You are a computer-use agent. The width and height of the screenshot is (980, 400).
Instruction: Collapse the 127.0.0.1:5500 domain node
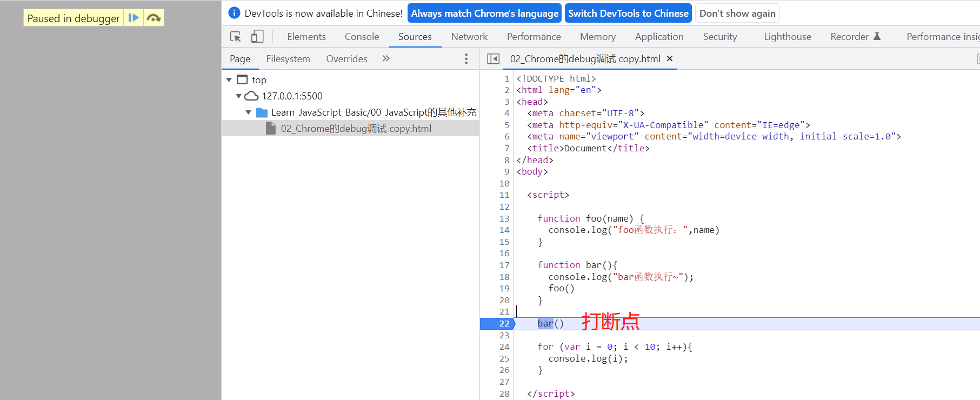point(238,96)
